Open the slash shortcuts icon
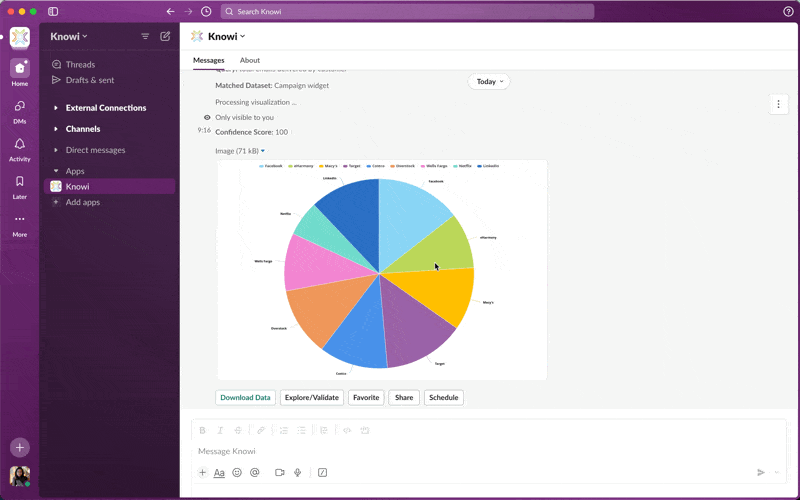The width and height of the screenshot is (800, 500). 322,472
